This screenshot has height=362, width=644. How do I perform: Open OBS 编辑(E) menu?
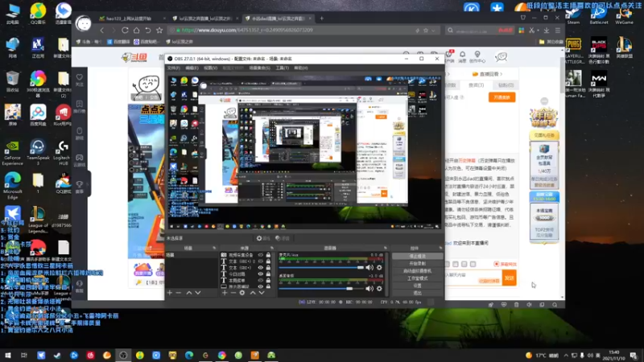click(x=192, y=68)
